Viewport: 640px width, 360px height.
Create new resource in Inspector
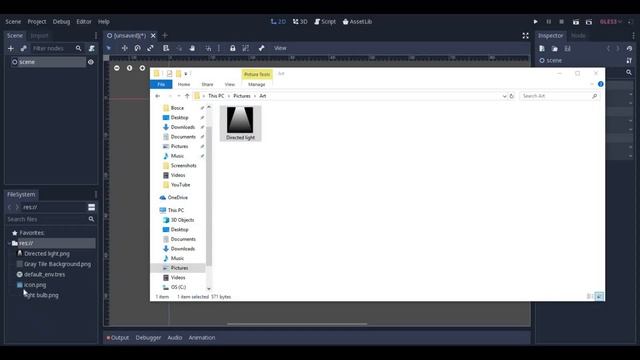point(542,49)
